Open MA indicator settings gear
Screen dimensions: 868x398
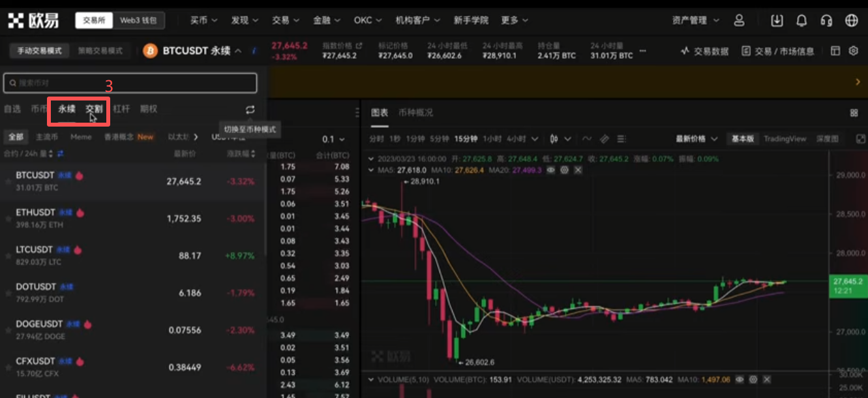pos(565,170)
